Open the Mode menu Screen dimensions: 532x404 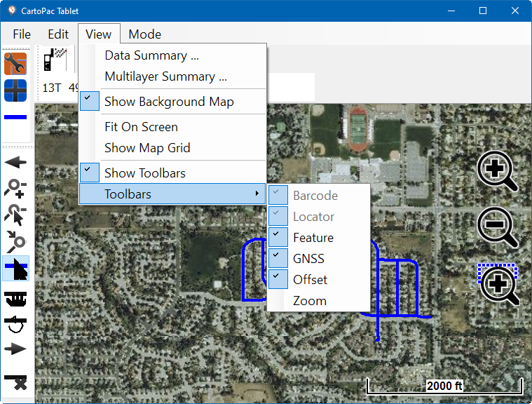pyautogui.click(x=145, y=34)
